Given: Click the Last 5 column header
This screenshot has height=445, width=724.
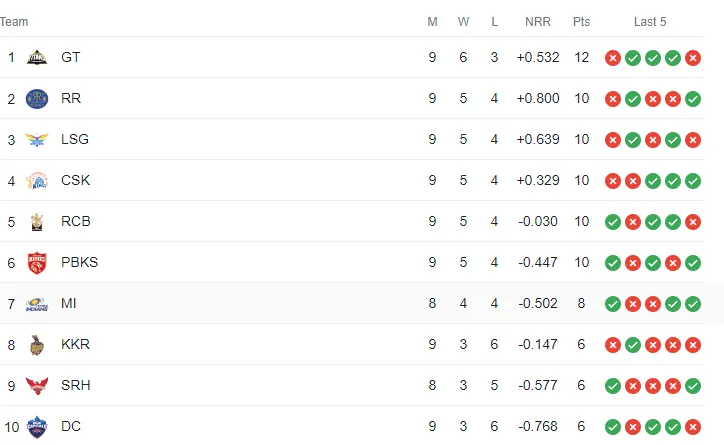Looking at the screenshot, I should pos(650,22).
